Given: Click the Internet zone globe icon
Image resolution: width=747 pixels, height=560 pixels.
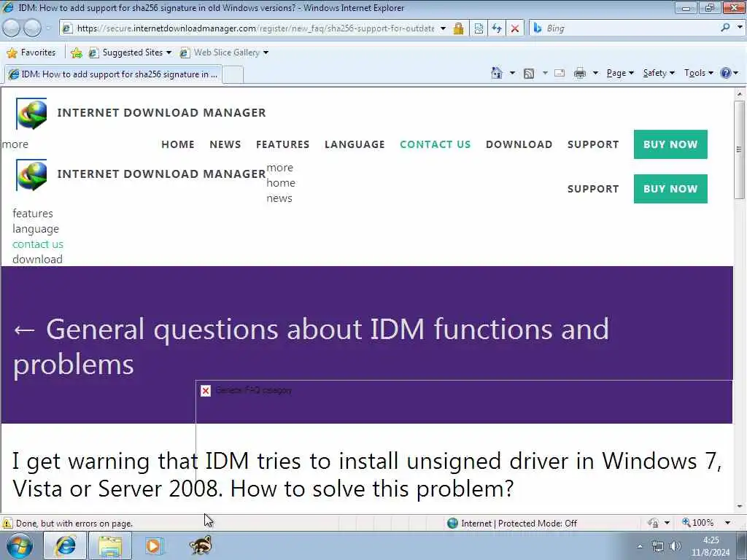Looking at the screenshot, I should tap(452, 524).
